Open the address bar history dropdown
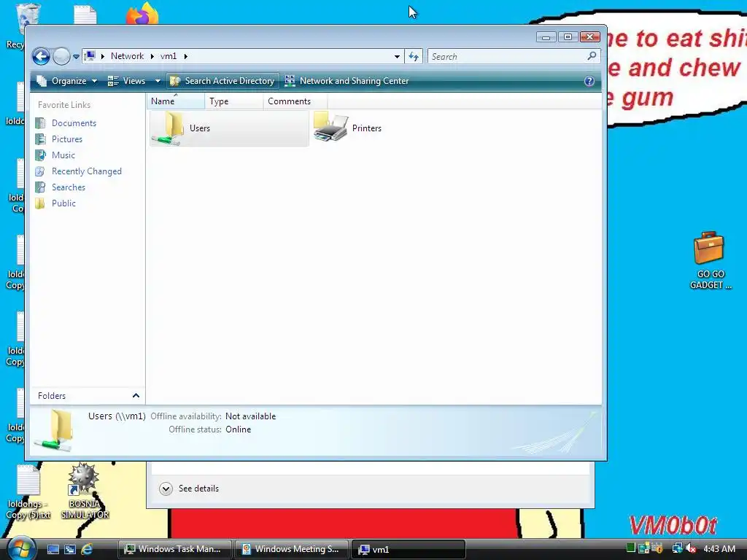The image size is (747, 560). pos(397,56)
